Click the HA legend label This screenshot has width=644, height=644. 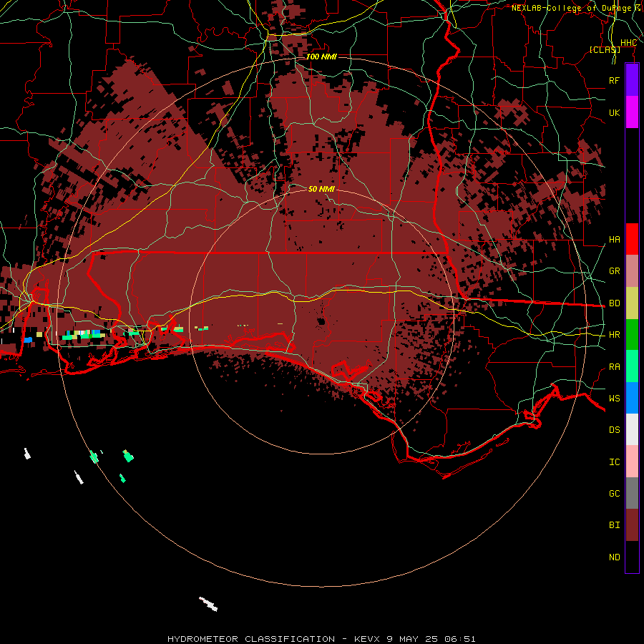coord(615,240)
